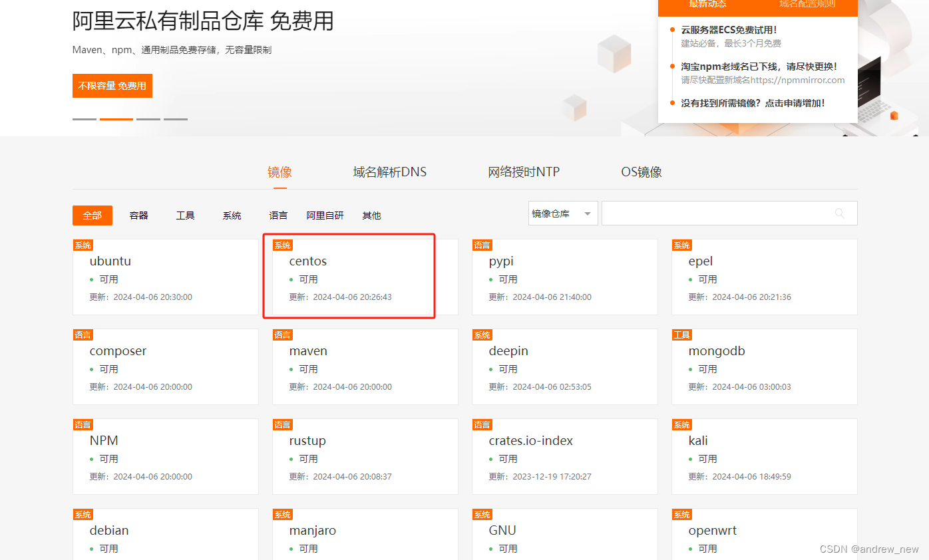Image resolution: width=929 pixels, height=560 pixels.
Task: Select the active orange carousel indicator
Action: click(116, 119)
